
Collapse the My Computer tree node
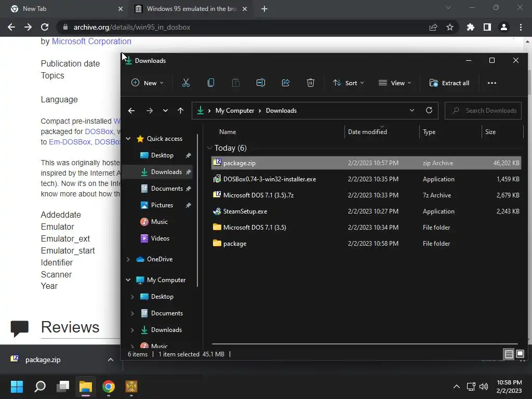coord(128,280)
